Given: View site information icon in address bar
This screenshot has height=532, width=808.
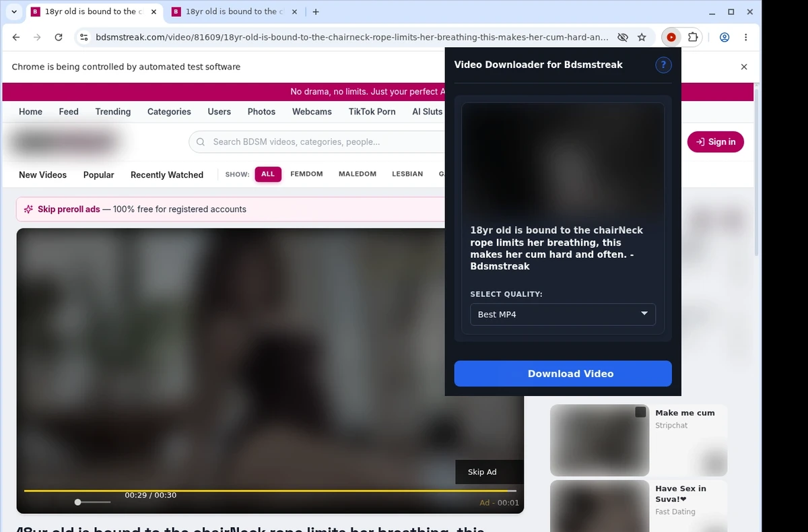Looking at the screenshot, I should (x=83, y=38).
